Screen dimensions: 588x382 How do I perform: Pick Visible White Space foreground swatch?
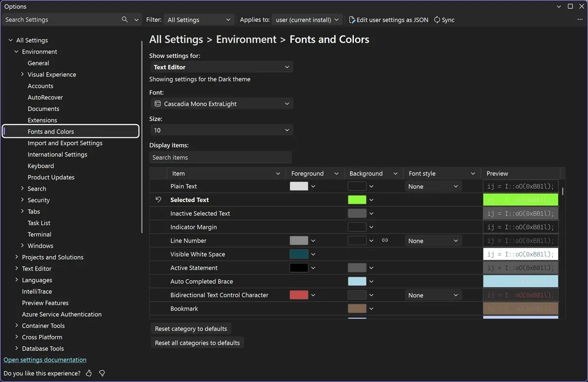[299, 254]
